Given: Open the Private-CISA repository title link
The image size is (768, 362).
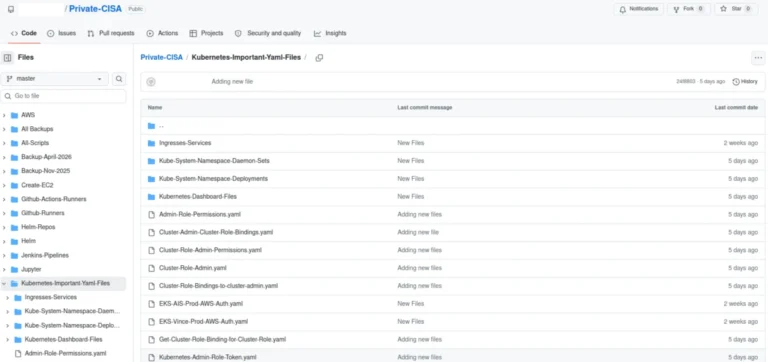Looking at the screenshot, I should coord(95,9).
